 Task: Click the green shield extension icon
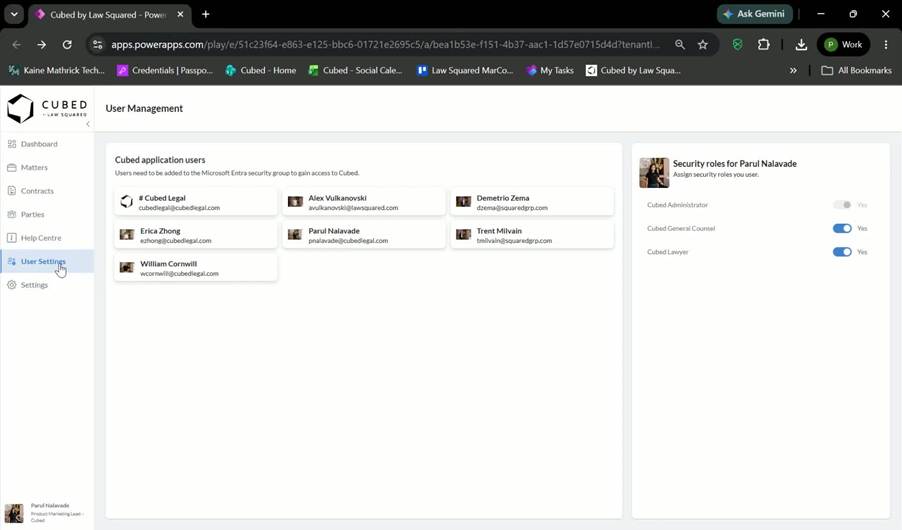[x=737, y=44]
